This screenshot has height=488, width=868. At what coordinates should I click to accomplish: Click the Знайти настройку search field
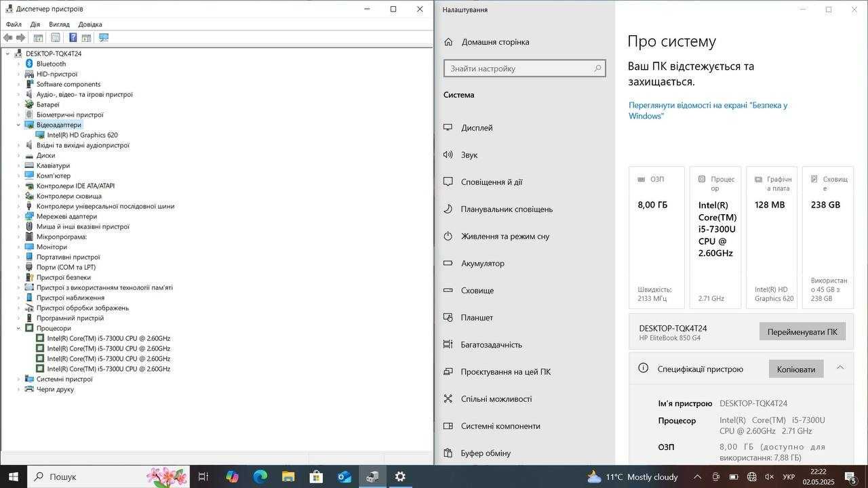pos(524,68)
